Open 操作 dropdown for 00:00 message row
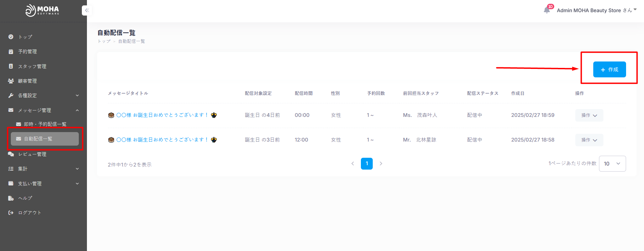 click(x=589, y=116)
